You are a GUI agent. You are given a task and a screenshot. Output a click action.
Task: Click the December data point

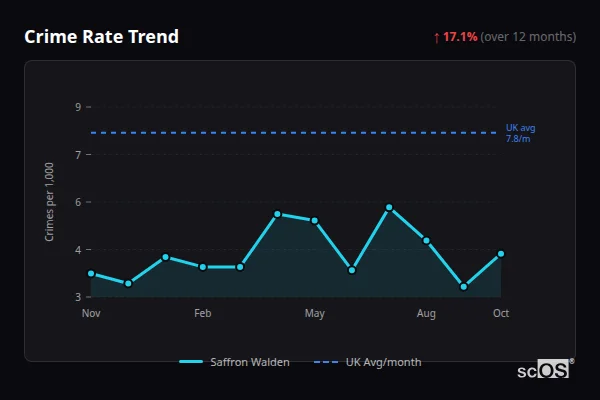click(128, 284)
